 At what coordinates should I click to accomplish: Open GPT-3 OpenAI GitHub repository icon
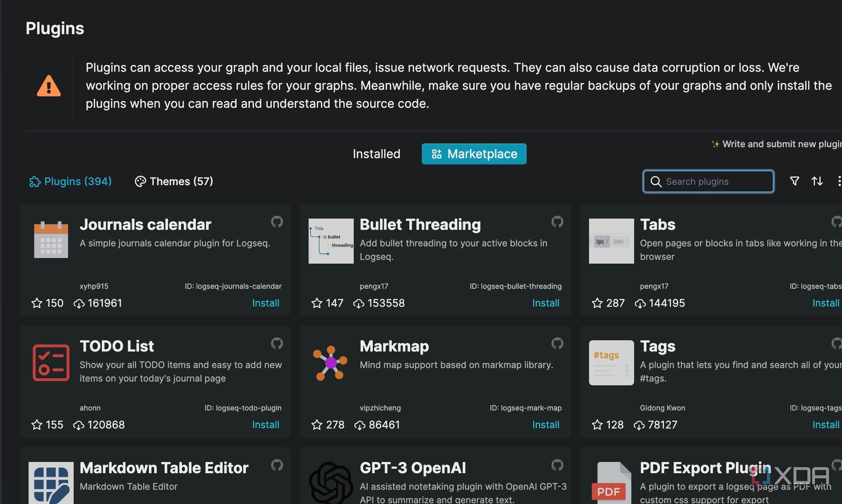tap(557, 465)
